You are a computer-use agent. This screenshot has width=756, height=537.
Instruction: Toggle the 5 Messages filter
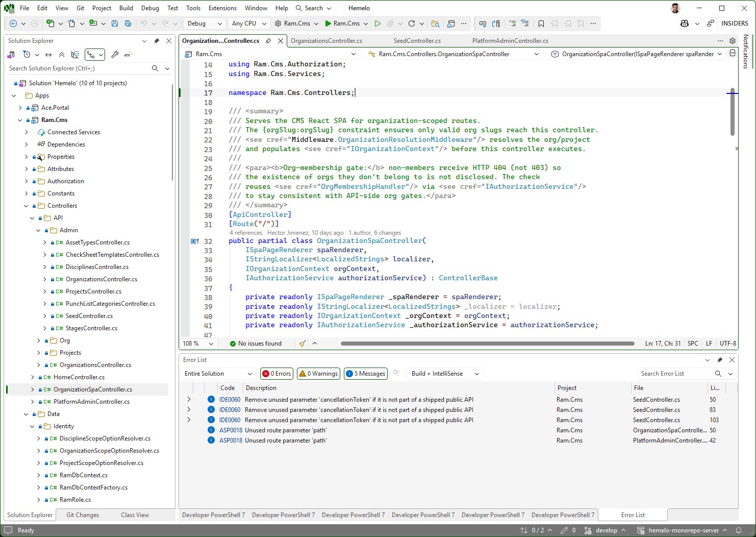coord(365,374)
